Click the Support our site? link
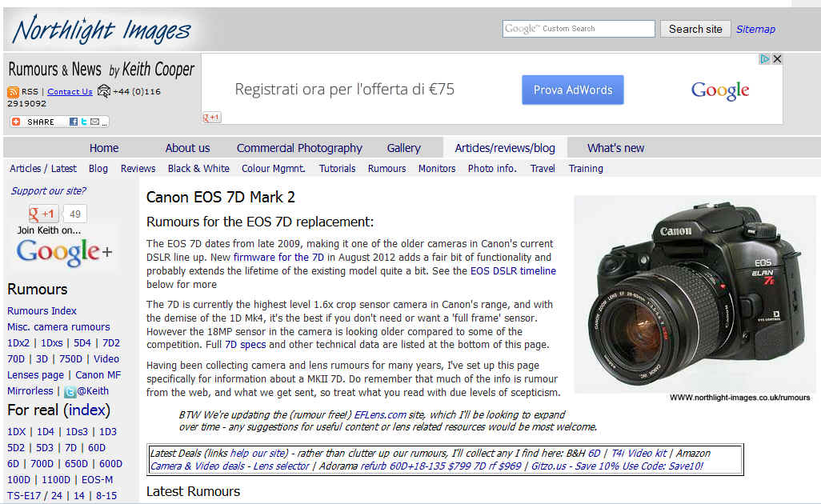The width and height of the screenshot is (821, 504). (49, 191)
